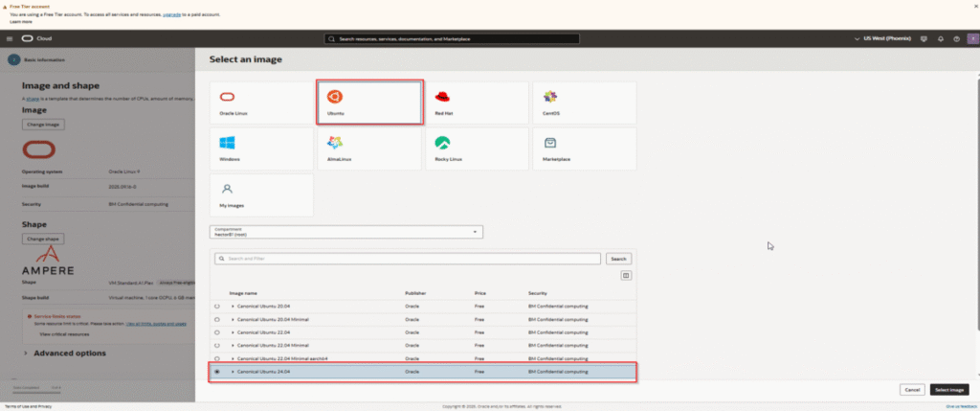The height and width of the screenshot is (411, 980).
Task: Select Canonical Ubuntu 20.04 radio button
Action: pos(217,306)
